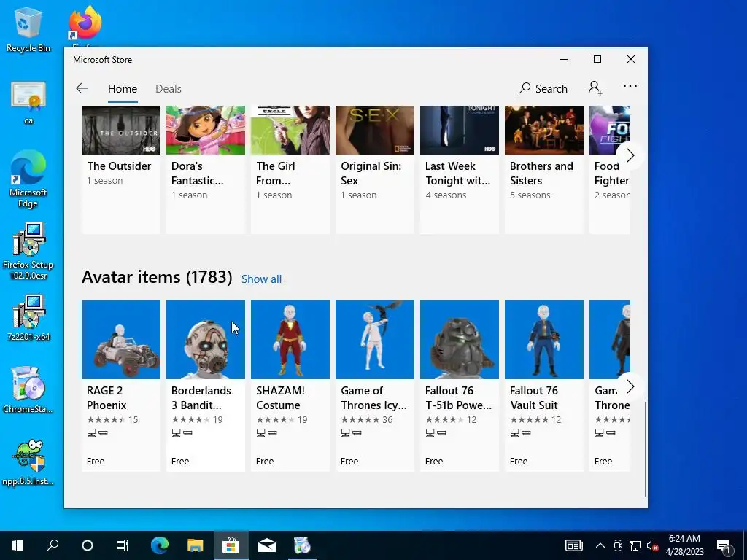Click 'RAGE 2 Phoenix' title text
The width and height of the screenshot is (747, 560).
click(107, 397)
